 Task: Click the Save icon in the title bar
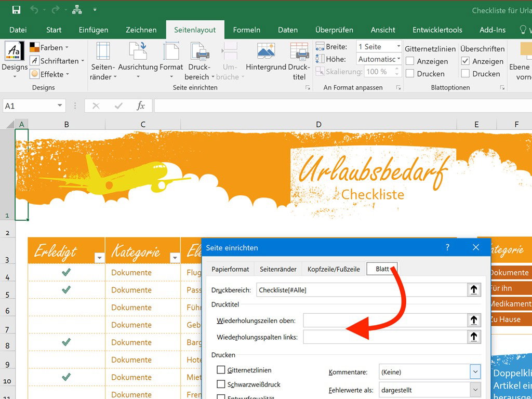pos(16,10)
